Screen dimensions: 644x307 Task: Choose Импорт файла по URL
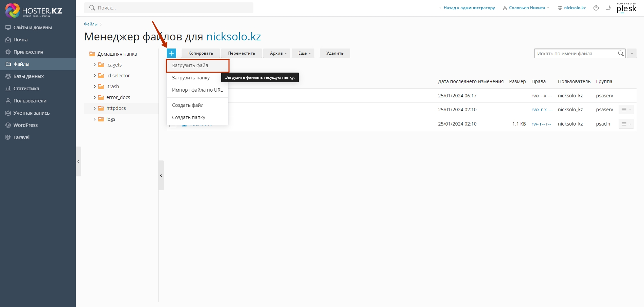(198, 90)
